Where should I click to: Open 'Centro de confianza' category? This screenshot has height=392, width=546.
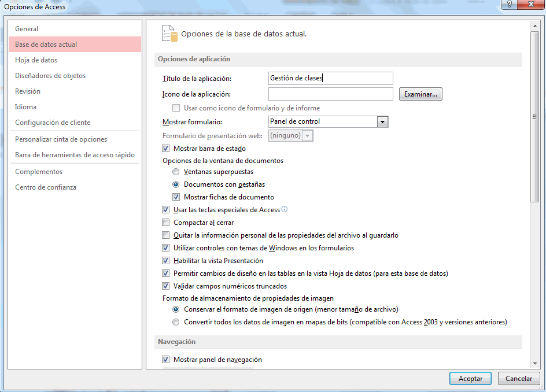point(75,187)
